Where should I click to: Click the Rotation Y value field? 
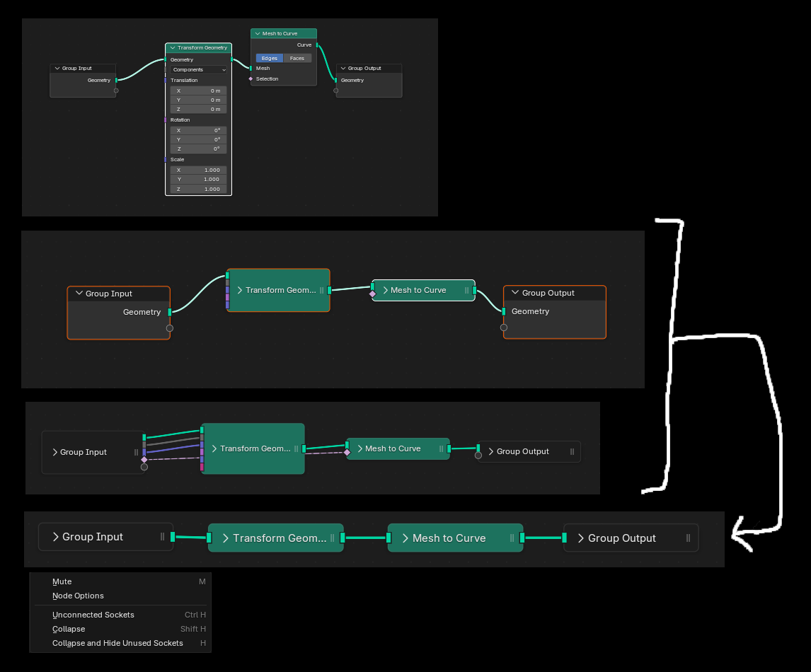click(x=199, y=139)
